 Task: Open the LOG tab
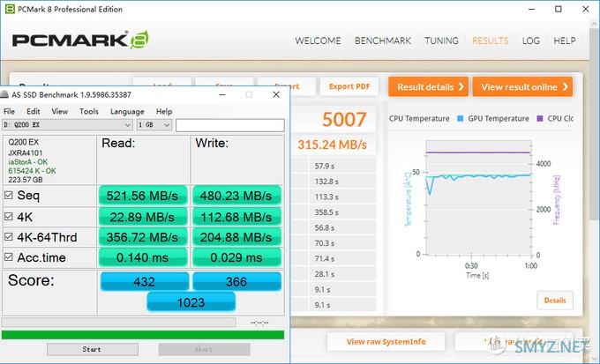coord(531,41)
